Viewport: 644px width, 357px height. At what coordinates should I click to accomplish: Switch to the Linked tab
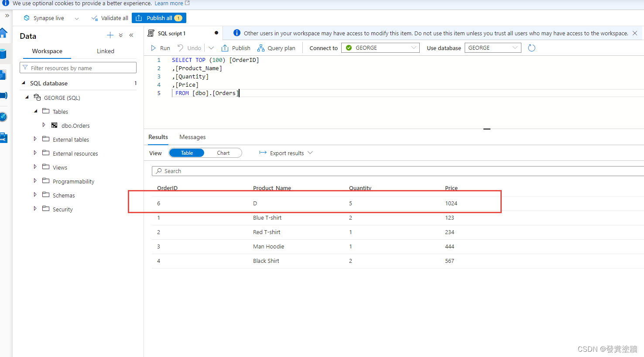pyautogui.click(x=105, y=51)
